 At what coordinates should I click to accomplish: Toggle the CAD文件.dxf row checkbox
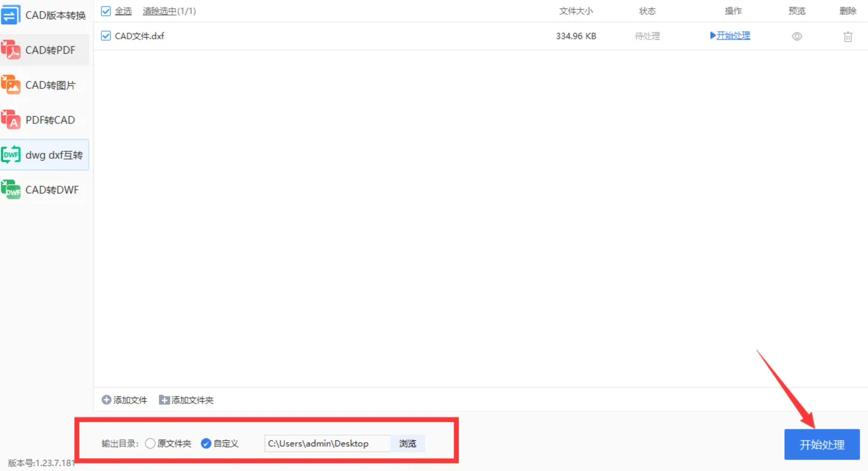106,36
